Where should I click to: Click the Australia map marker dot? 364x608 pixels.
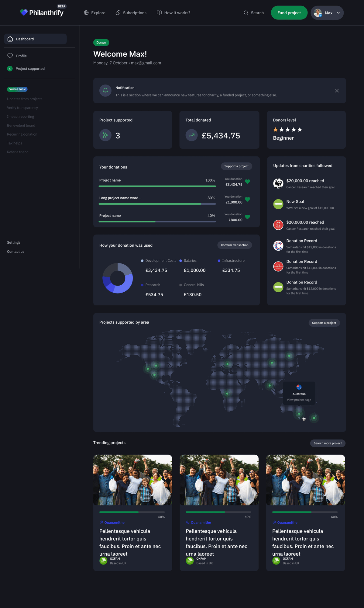click(299, 414)
